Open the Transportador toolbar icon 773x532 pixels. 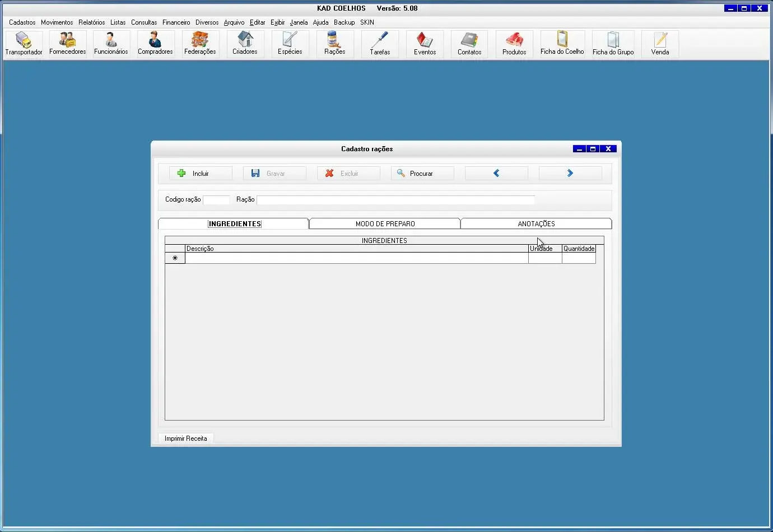click(24, 44)
